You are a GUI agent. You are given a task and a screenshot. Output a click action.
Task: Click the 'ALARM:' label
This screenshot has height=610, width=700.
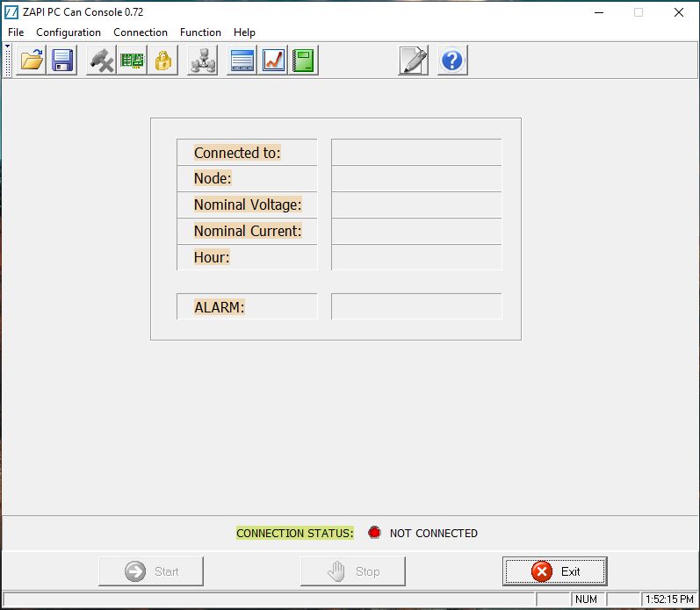click(220, 307)
